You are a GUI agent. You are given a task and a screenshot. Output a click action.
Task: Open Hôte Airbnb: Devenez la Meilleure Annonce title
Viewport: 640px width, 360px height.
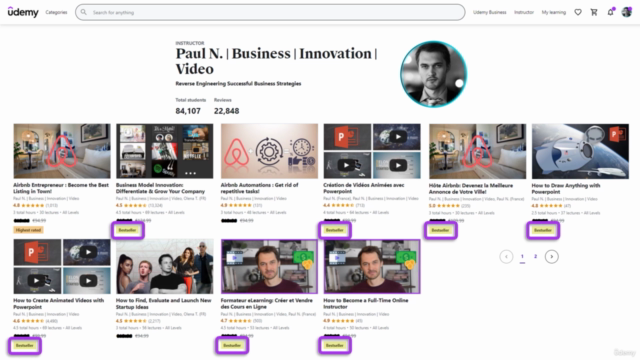pos(471,188)
